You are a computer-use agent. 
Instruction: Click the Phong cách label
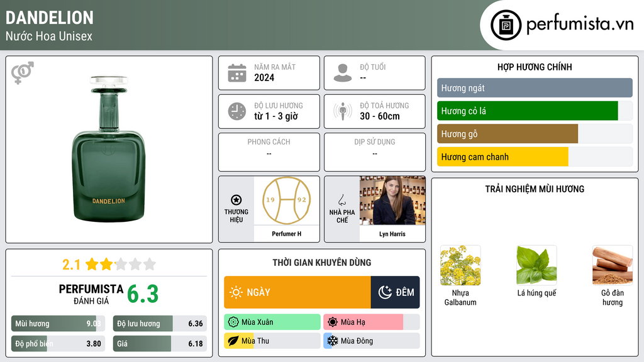[269, 141]
